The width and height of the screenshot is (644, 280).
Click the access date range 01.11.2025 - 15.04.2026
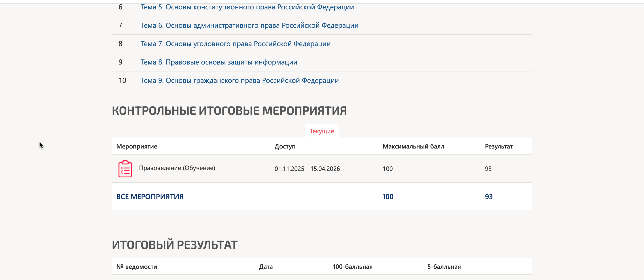tap(307, 168)
